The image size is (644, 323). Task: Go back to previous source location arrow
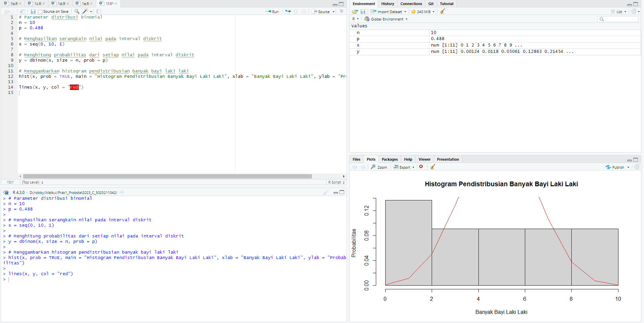[x=6, y=11]
